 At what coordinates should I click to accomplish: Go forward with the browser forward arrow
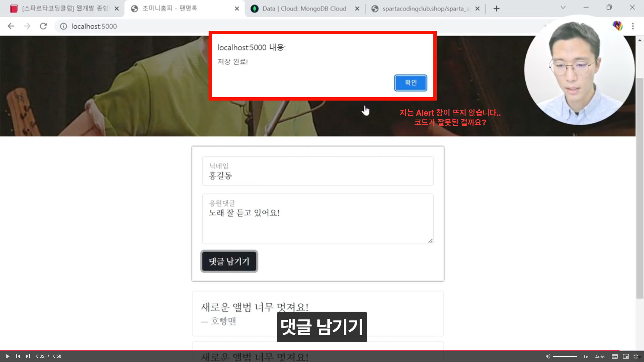pos(27,26)
